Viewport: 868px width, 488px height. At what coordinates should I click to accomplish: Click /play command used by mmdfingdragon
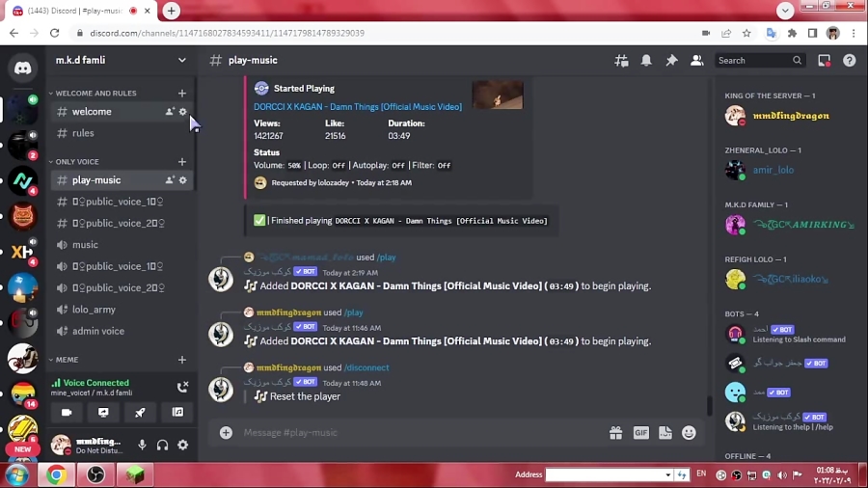coord(354,312)
